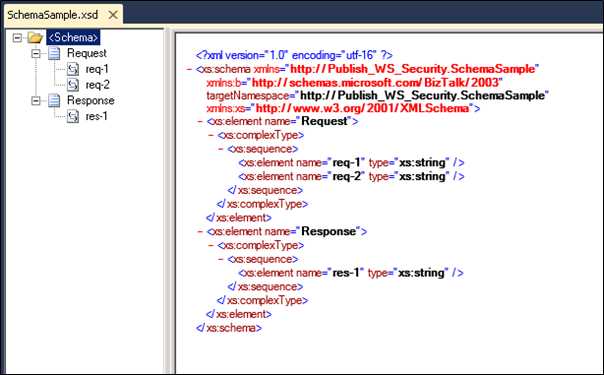Collapse the Request node in tree
The image size is (604, 375).
(36, 53)
